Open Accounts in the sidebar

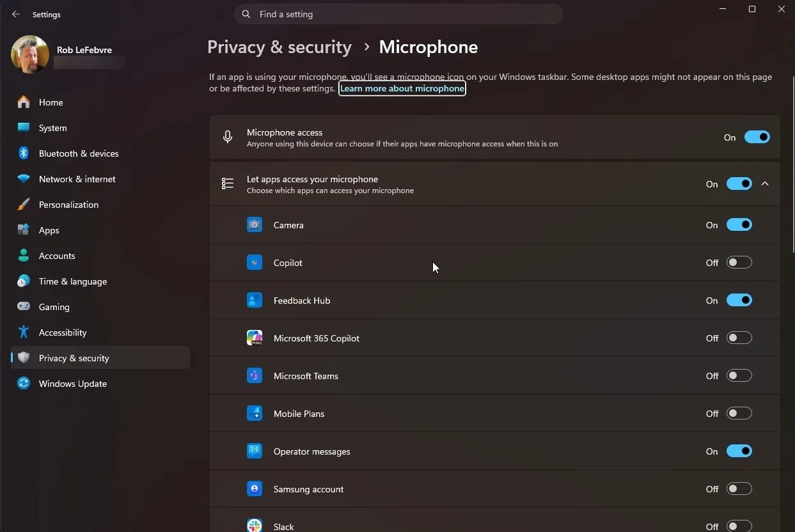pyautogui.click(x=100, y=256)
